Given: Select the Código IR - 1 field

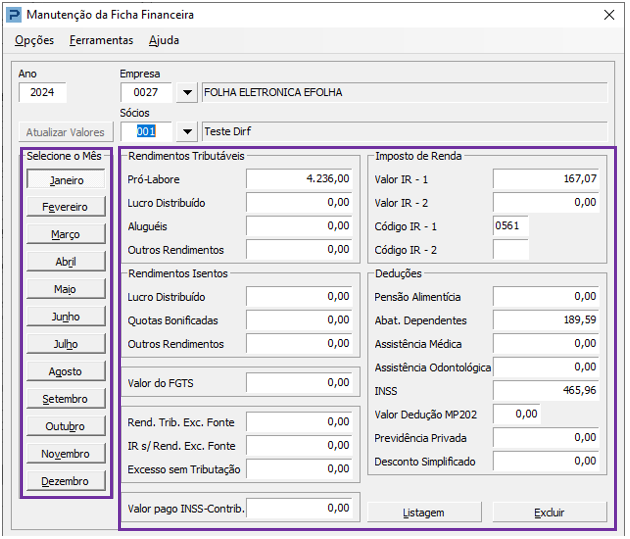Looking at the screenshot, I should click(511, 226).
